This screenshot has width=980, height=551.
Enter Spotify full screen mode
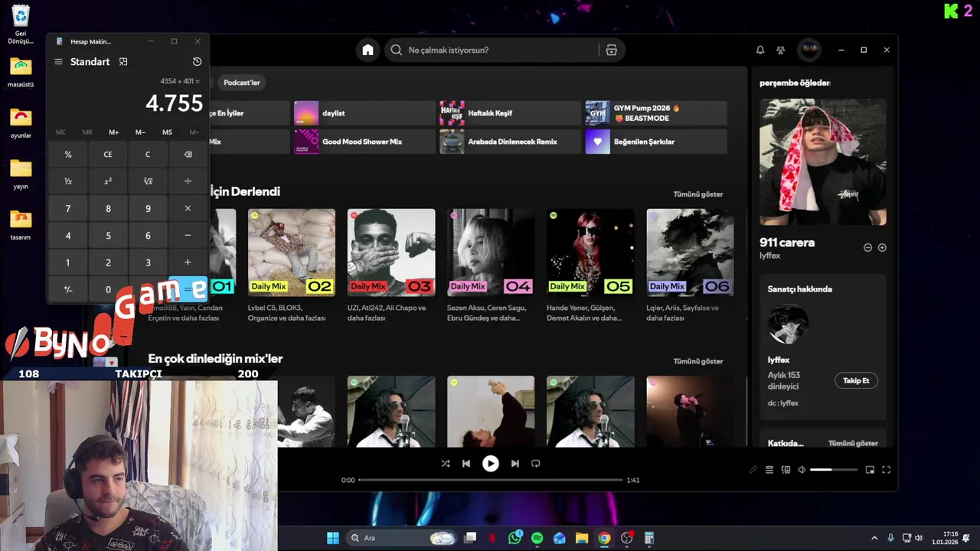[886, 470]
